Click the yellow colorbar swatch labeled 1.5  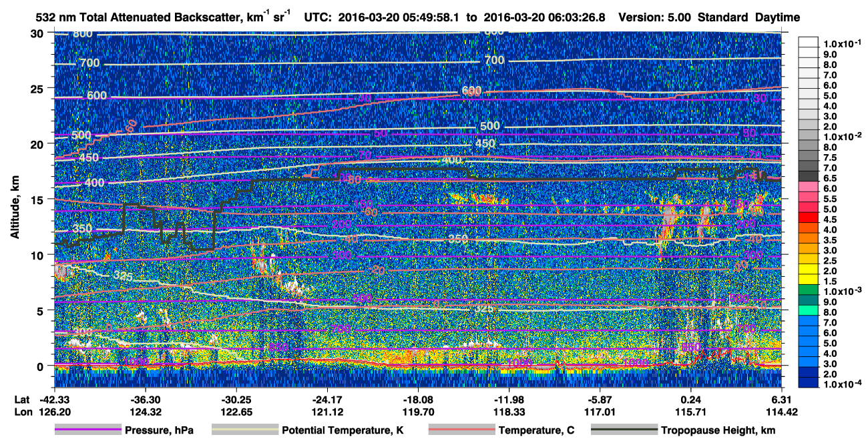click(x=809, y=280)
